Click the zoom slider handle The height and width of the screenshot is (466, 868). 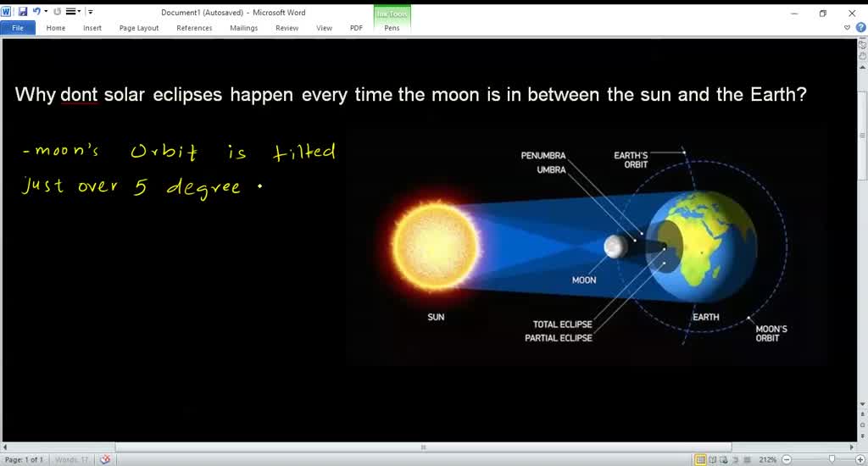(832, 459)
